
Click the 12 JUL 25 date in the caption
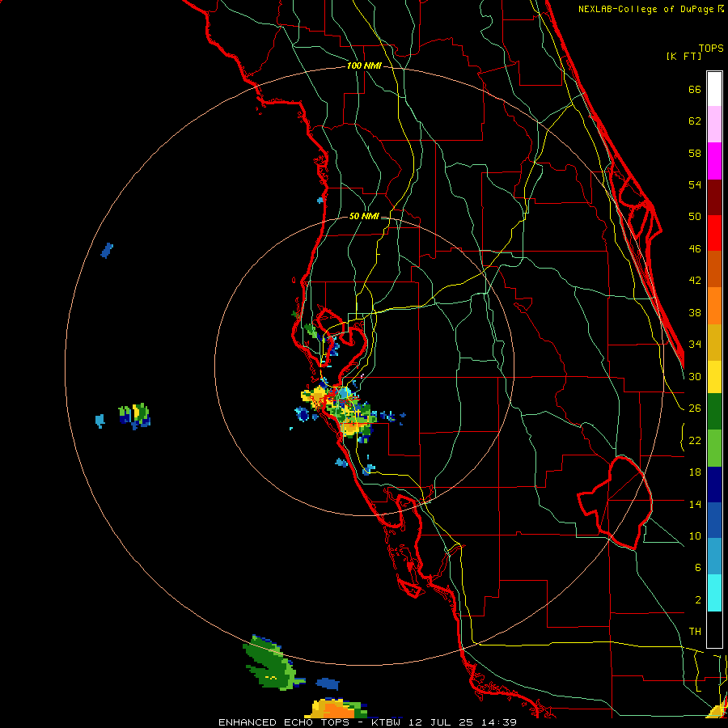click(x=441, y=722)
